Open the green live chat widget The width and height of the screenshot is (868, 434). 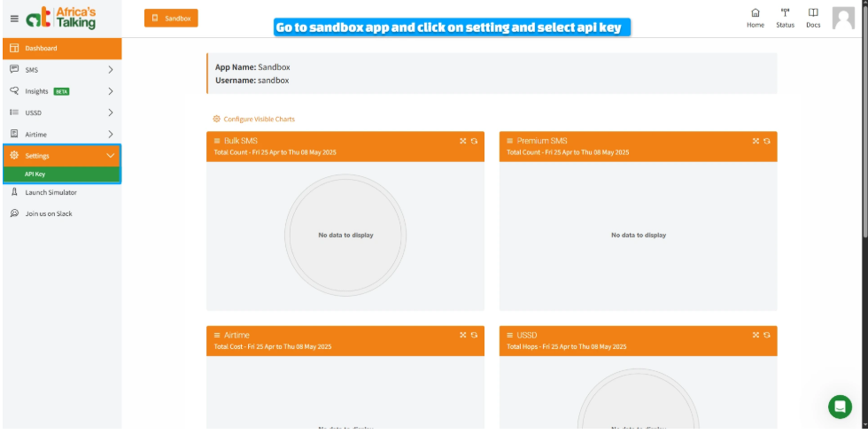pos(840,407)
